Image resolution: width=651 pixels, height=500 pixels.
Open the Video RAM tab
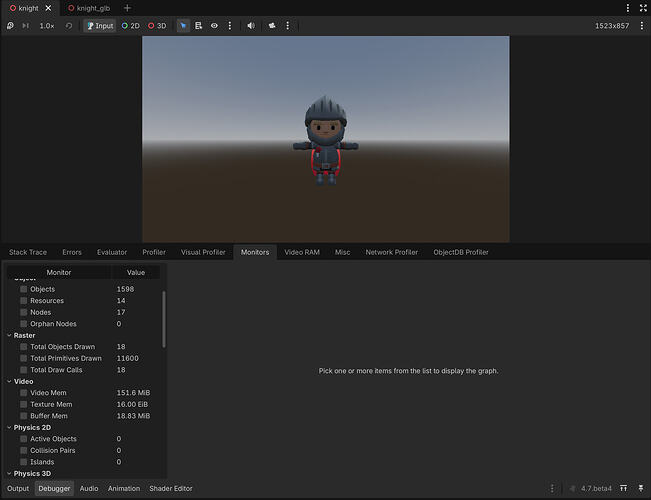[302, 252]
